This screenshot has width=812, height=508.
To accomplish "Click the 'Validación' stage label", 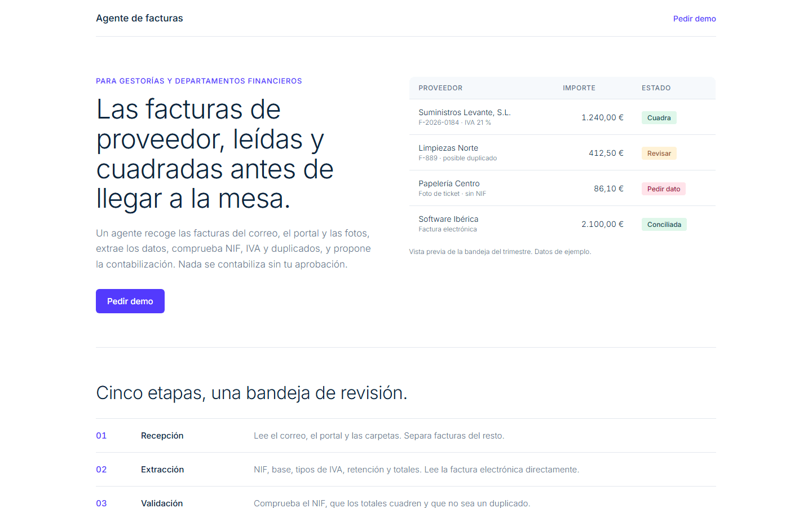I will click(x=162, y=503).
